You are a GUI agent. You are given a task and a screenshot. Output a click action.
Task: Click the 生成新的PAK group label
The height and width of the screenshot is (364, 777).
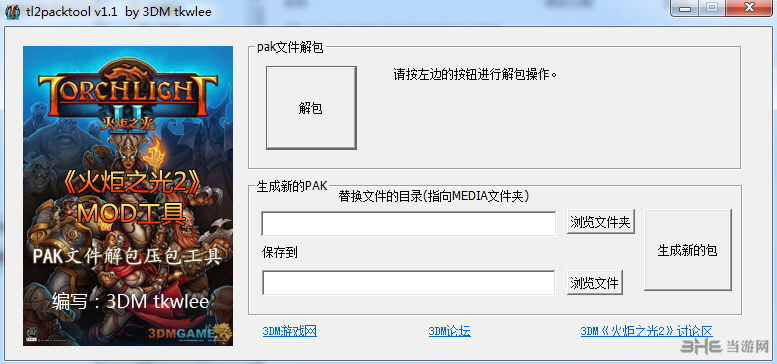[x=292, y=186]
